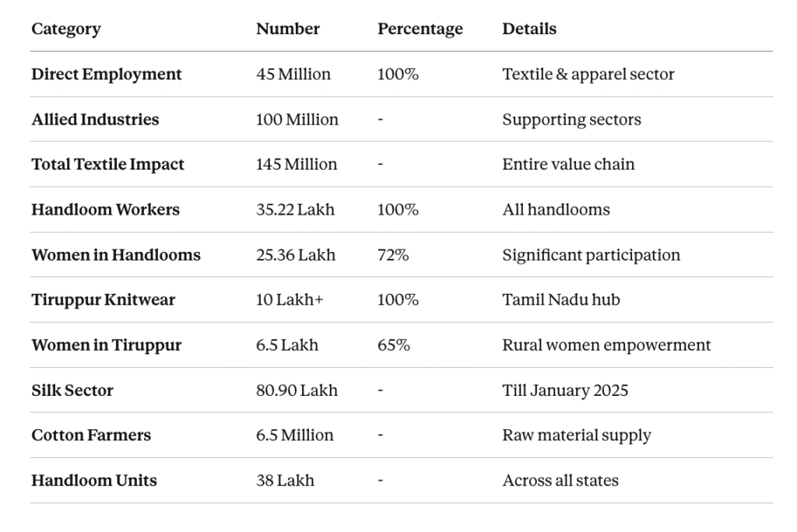Click the Handloom Units row label
The image size is (797, 532).
point(94,481)
